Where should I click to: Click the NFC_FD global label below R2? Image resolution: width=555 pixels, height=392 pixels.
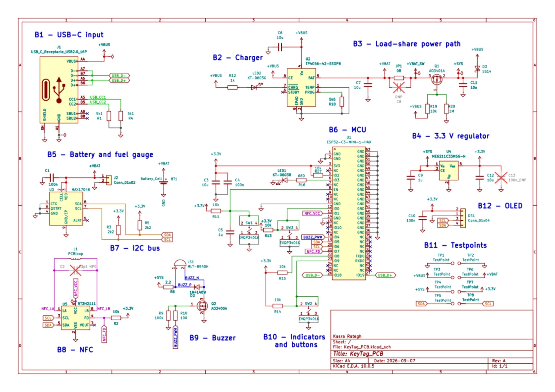tap(104, 334)
